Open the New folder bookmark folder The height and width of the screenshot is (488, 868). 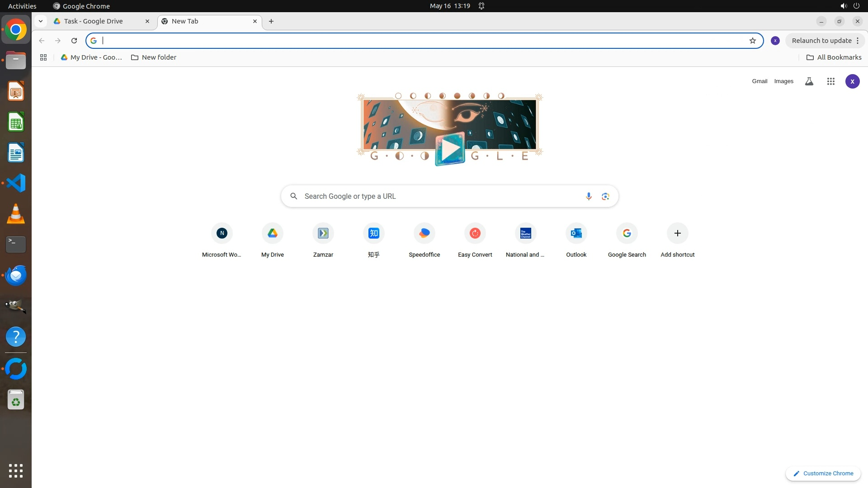pos(154,57)
